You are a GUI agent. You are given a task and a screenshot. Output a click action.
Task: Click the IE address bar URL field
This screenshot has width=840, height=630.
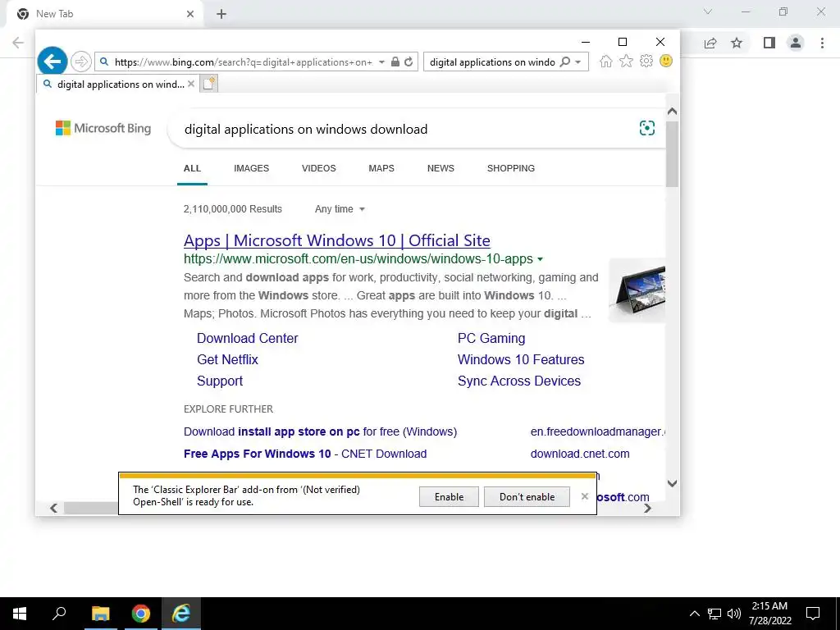click(243, 62)
